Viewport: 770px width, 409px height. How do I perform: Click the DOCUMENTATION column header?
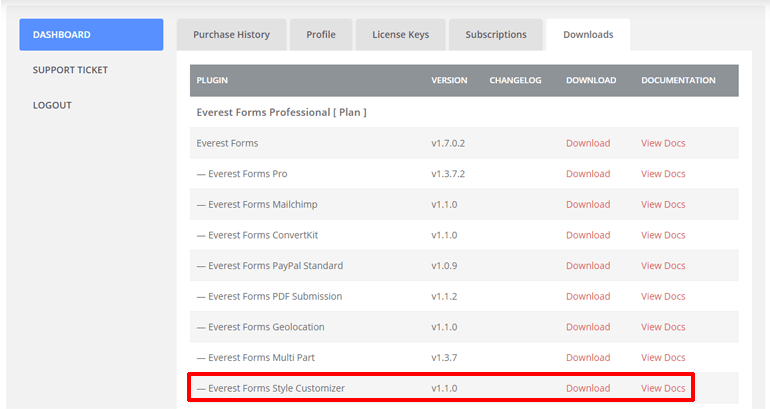[x=678, y=81]
